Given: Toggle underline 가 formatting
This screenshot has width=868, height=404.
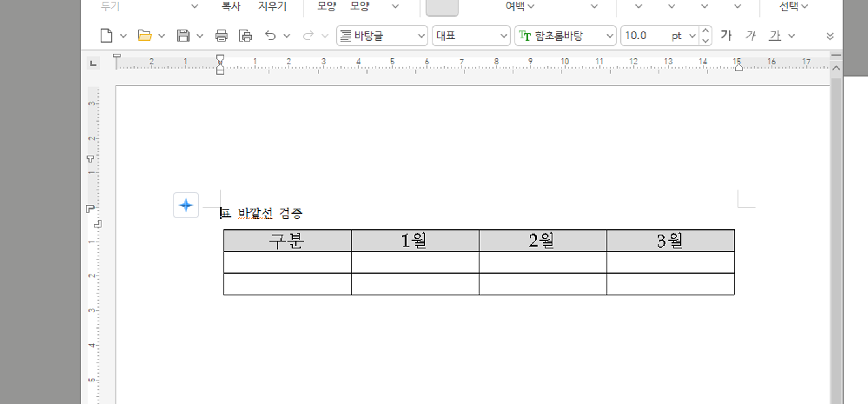Looking at the screenshot, I should 775,36.
